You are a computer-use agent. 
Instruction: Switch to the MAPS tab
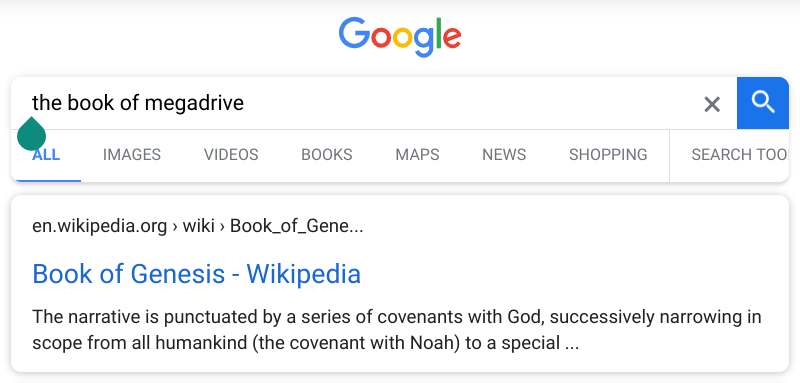click(x=417, y=155)
